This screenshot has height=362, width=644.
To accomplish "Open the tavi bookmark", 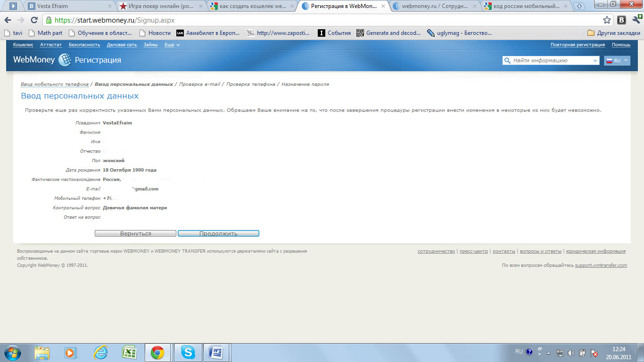I will (13, 33).
